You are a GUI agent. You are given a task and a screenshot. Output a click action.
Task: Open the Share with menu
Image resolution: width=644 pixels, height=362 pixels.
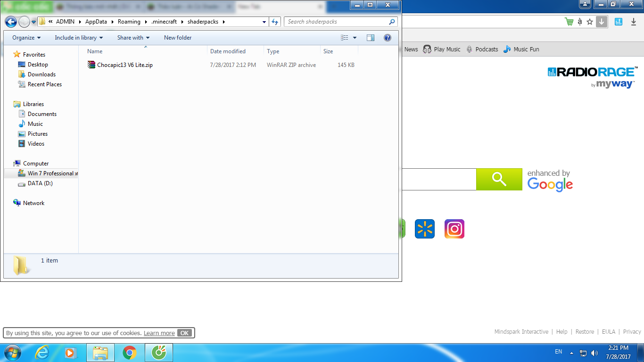[x=133, y=38]
